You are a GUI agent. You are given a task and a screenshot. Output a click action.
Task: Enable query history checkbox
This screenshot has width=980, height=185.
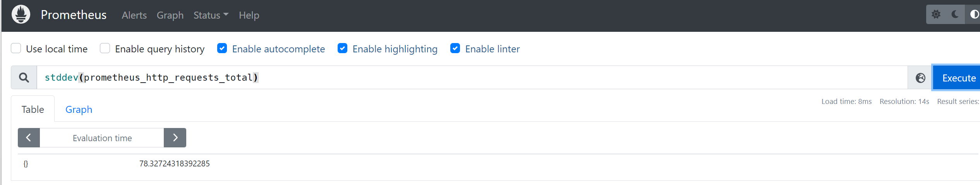105,48
